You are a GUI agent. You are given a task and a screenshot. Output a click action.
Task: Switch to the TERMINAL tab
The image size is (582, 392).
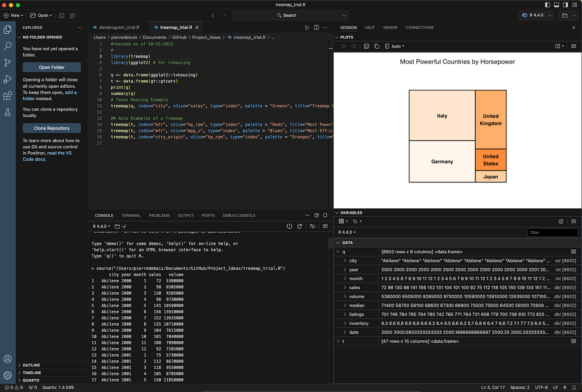pyautogui.click(x=131, y=215)
